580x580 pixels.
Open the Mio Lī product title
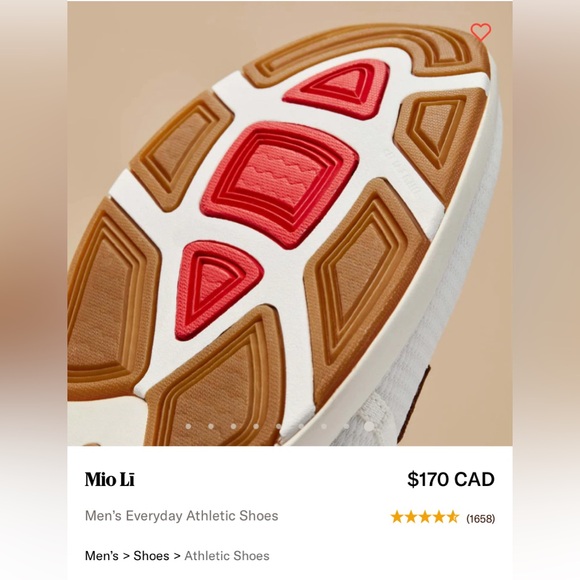click(x=109, y=479)
